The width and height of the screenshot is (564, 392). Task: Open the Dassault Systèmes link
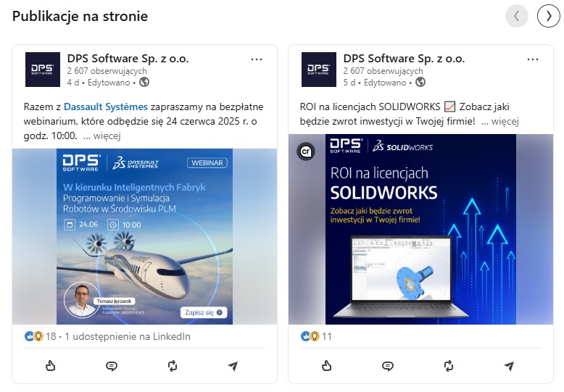(x=106, y=107)
